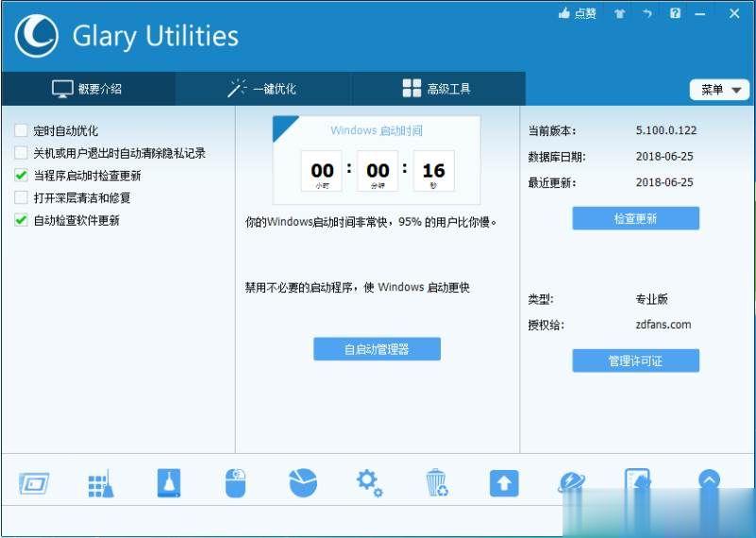
Task: Minimize the Glary Utilities window
Action: tap(700, 14)
